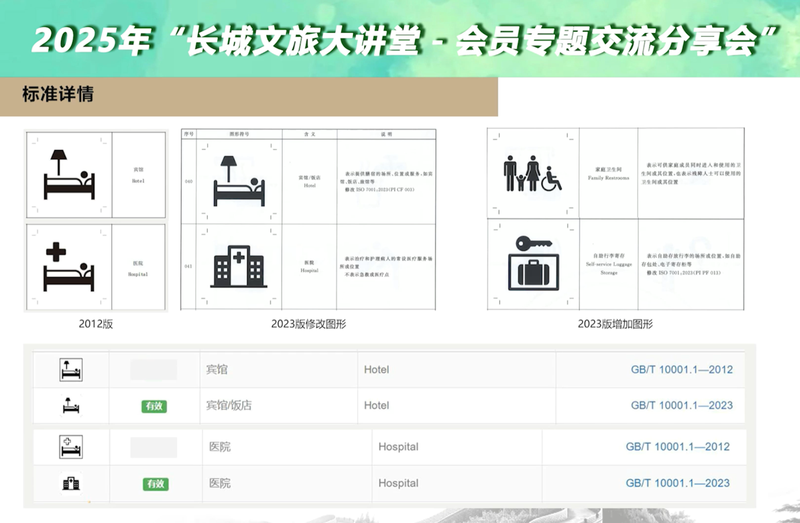Click the Family Restrooms label text
800x523 pixels.
pyautogui.click(x=609, y=178)
